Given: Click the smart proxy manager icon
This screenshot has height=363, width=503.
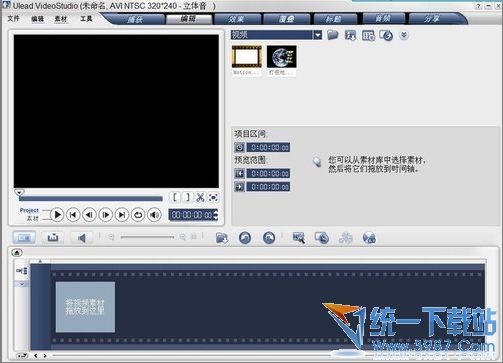Looking at the screenshot, I should (298, 238).
